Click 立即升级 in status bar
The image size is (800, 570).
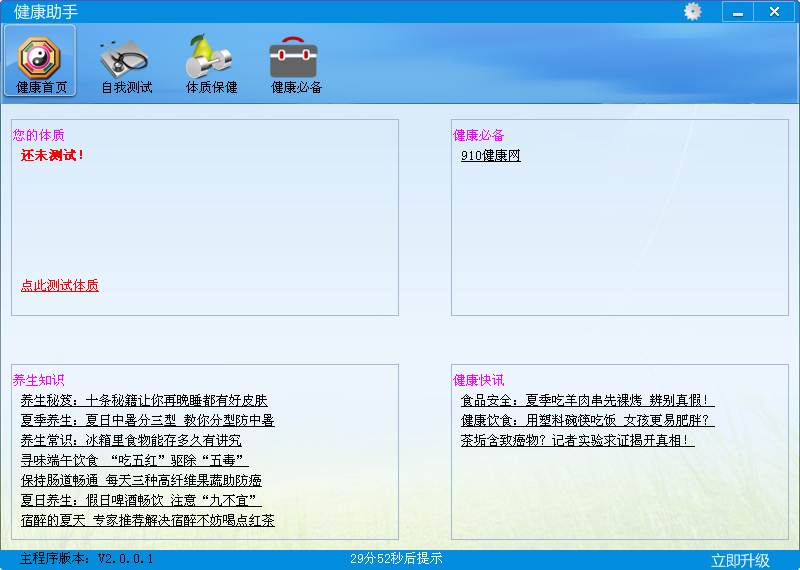(x=740, y=560)
